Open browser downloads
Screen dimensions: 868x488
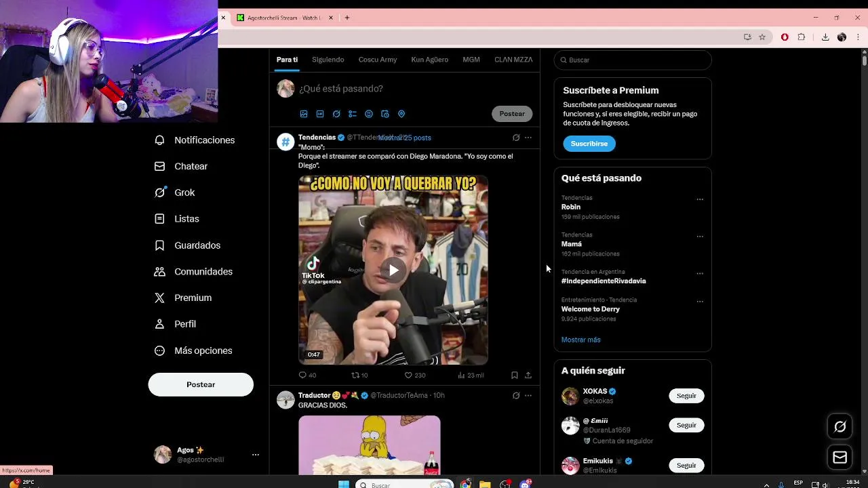coord(825,37)
